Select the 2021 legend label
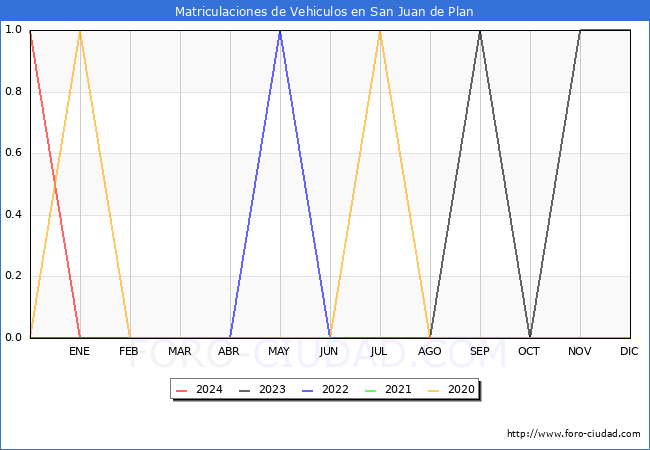Viewport: 650px width, 450px height. coord(398,390)
